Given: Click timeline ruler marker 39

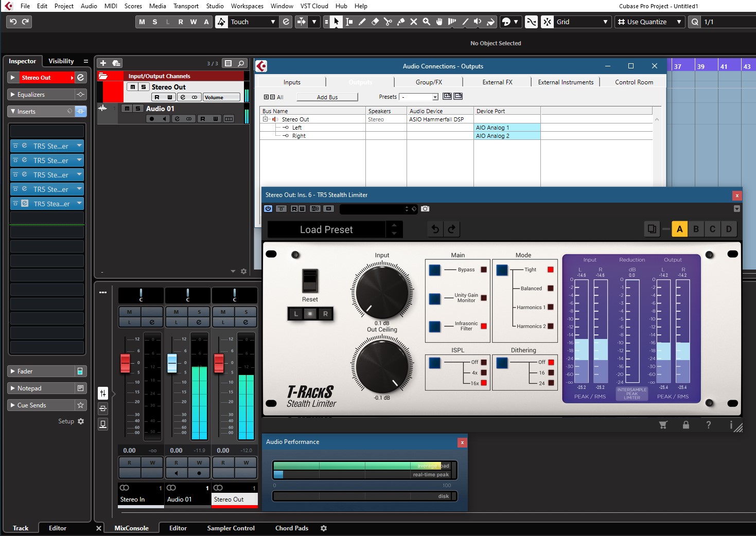Looking at the screenshot, I should (701, 66).
